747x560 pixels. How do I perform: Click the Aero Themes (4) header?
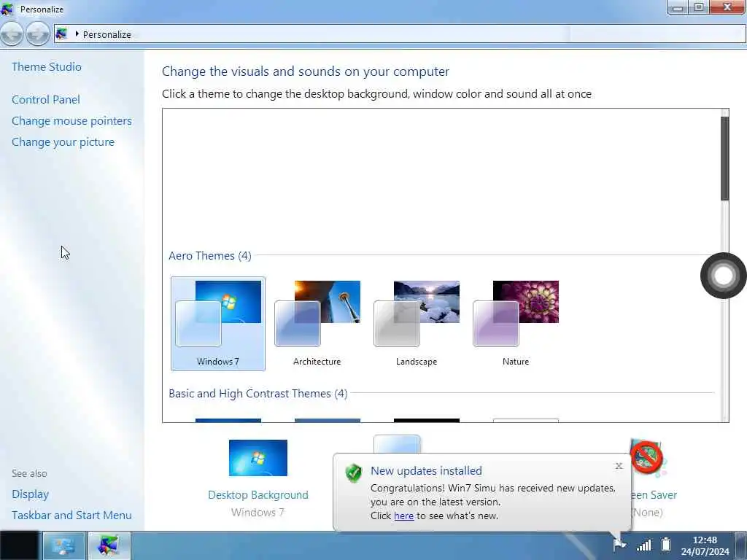click(210, 256)
